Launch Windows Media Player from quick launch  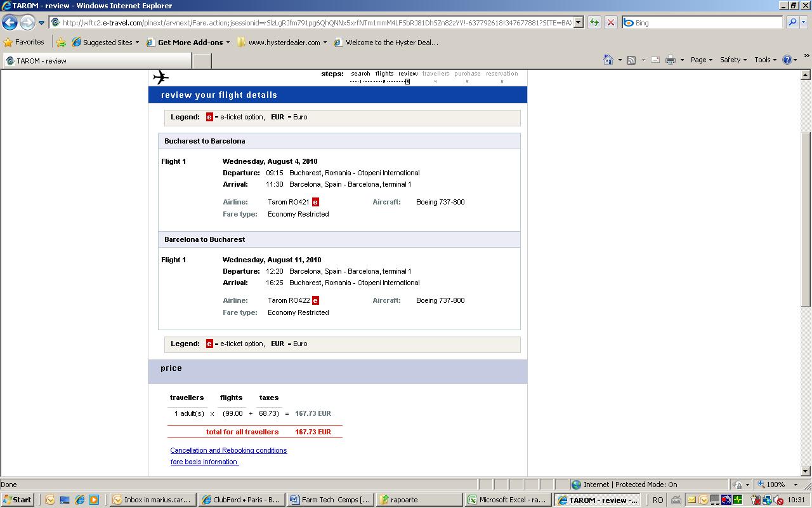[x=94, y=500]
